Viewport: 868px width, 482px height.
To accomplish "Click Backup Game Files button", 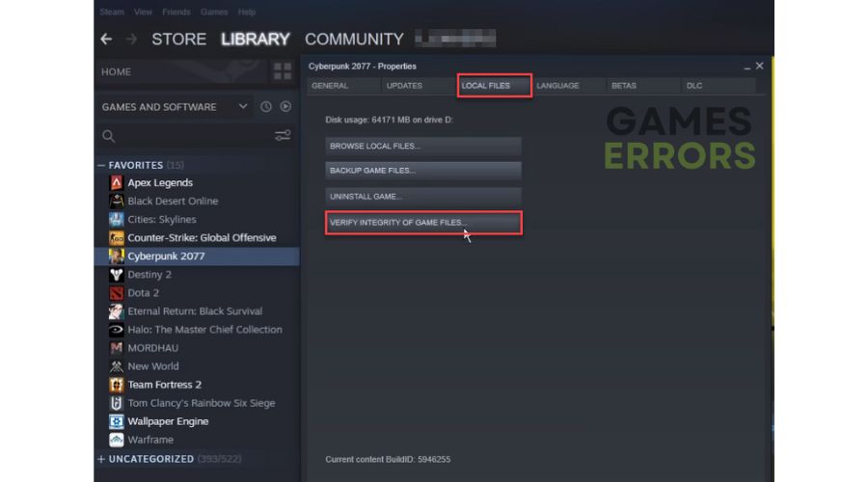I will click(423, 171).
